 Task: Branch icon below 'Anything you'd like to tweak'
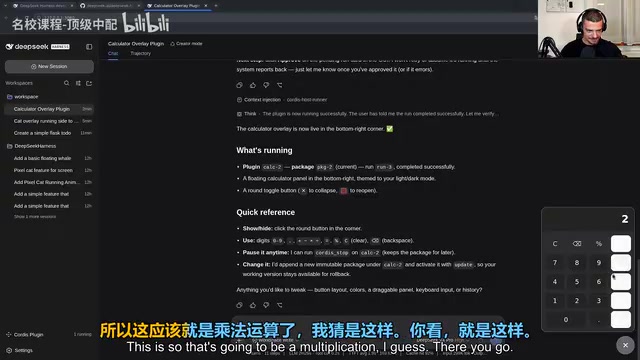pos(280,305)
